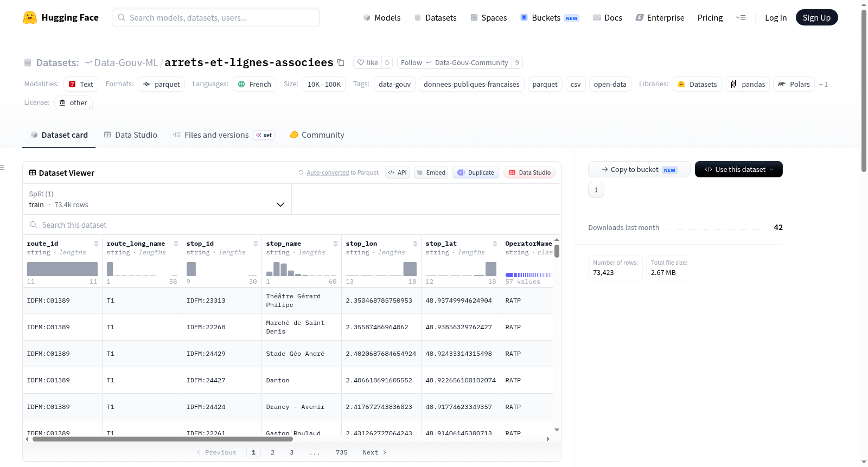The height and width of the screenshot is (467, 868).
Task: Expand the +1 more libraries
Action: pos(824,84)
